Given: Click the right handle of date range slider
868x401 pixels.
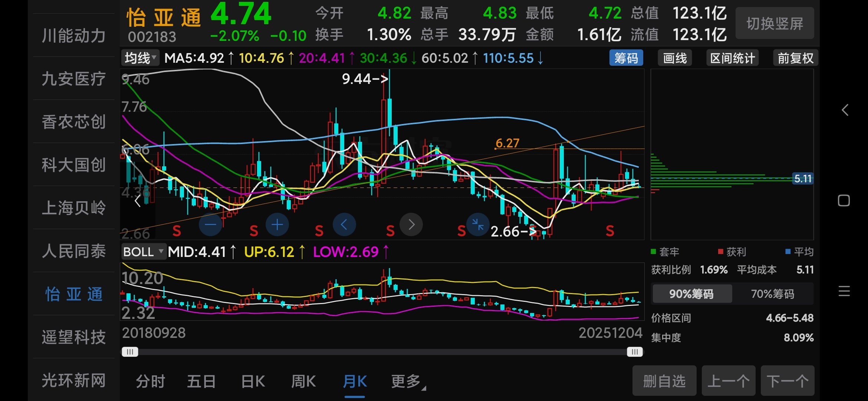Looking at the screenshot, I should click(x=634, y=352).
